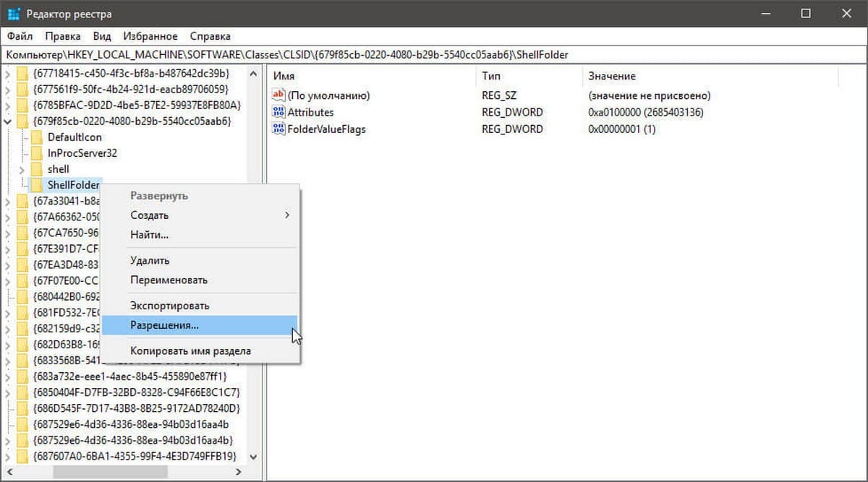Click REG_SZ type of default value

500,95
